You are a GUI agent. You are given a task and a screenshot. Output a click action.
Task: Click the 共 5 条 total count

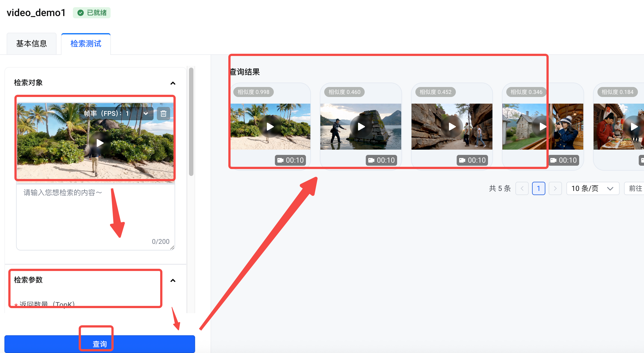pyautogui.click(x=500, y=188)
